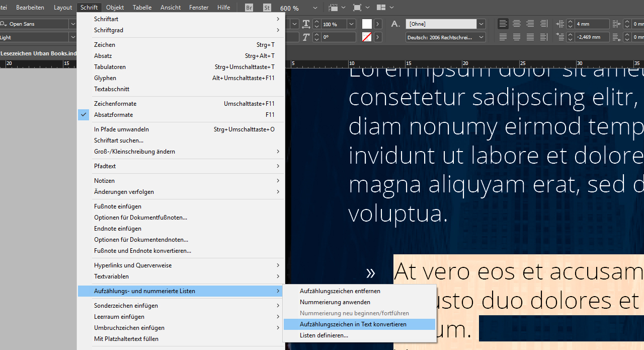Click the left indent icon
The height and width of the screenshot is (350, 644).
[x=560, y=24]
